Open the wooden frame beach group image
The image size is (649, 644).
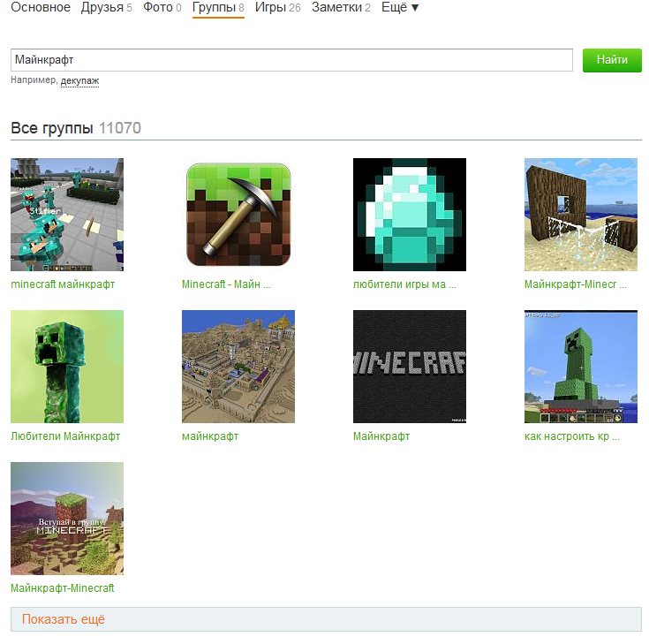(581, 215)
